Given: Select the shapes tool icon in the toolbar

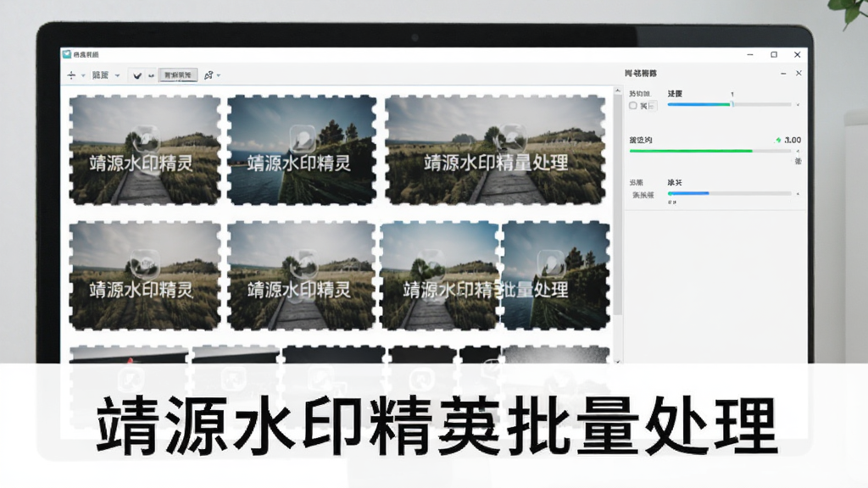Looking at the screenshot, I should [x=209, y=75].
